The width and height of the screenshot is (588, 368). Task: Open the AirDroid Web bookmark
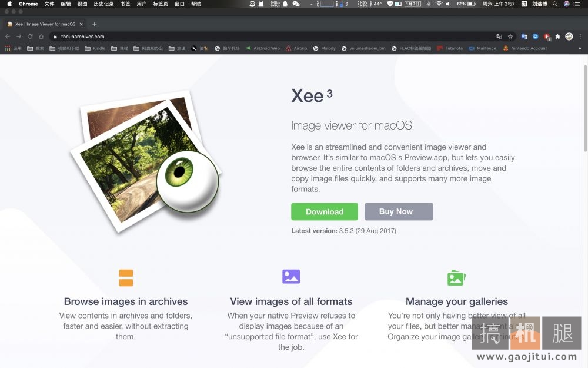[262, 48]
